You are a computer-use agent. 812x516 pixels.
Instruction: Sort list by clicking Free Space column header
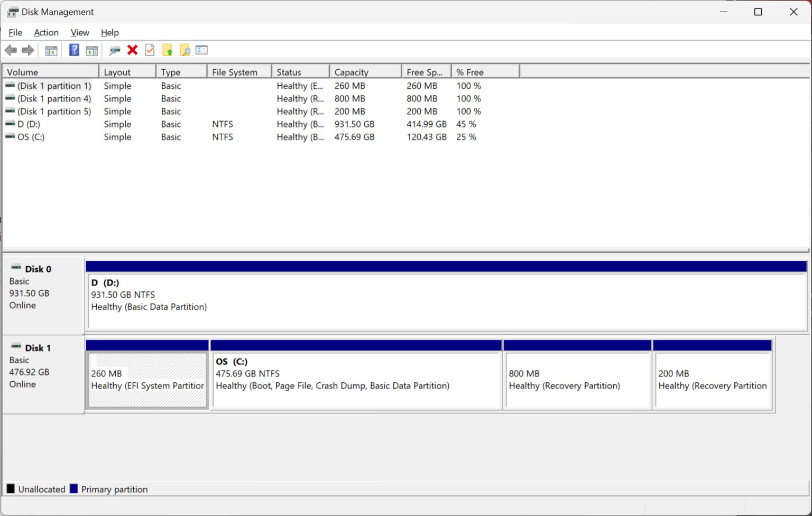[x=424, y=71]
